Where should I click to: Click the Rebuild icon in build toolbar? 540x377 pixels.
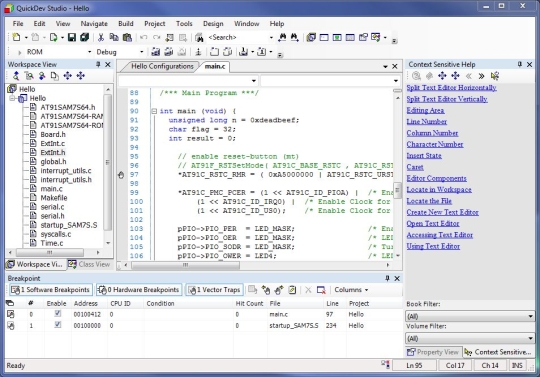coord(168,52)
